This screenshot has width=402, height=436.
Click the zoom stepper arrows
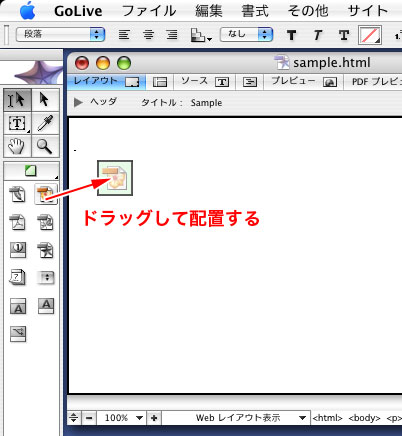[x=74, y=418]
